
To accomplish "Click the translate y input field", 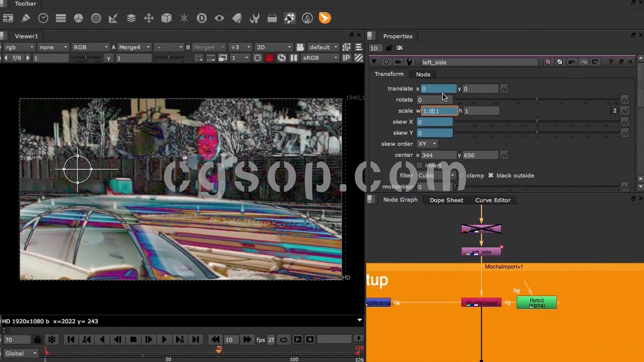I will 480,89.
